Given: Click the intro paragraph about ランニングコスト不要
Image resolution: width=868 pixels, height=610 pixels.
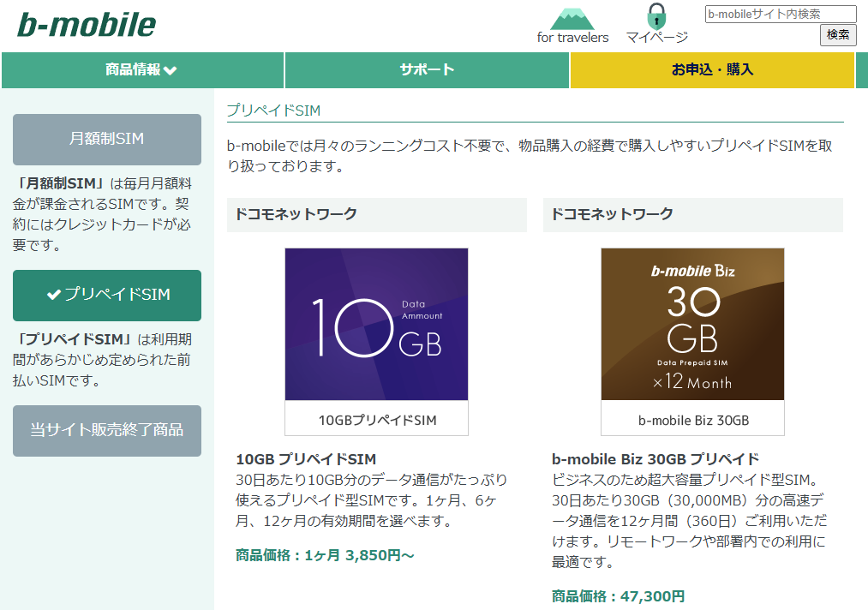Looking at the screenshot, I should [530, 156].
